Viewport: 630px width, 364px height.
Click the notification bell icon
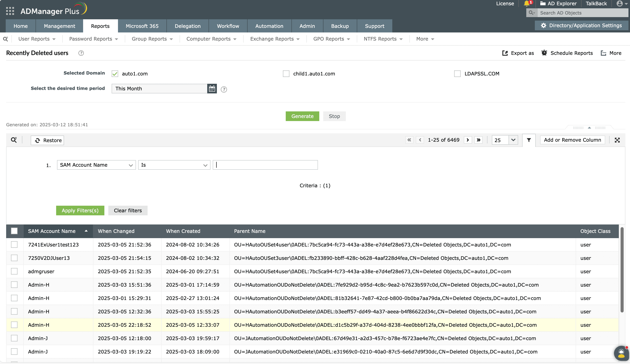point(526,4)
